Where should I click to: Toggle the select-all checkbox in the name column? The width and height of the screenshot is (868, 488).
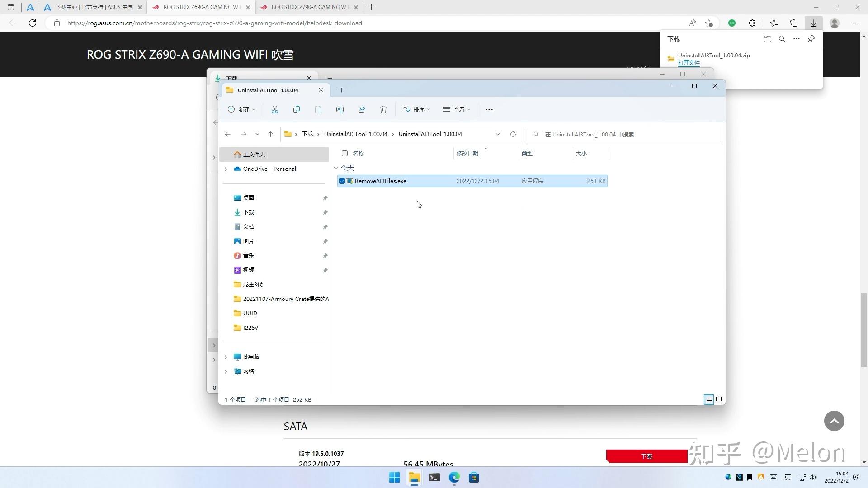tap(345, 153)
